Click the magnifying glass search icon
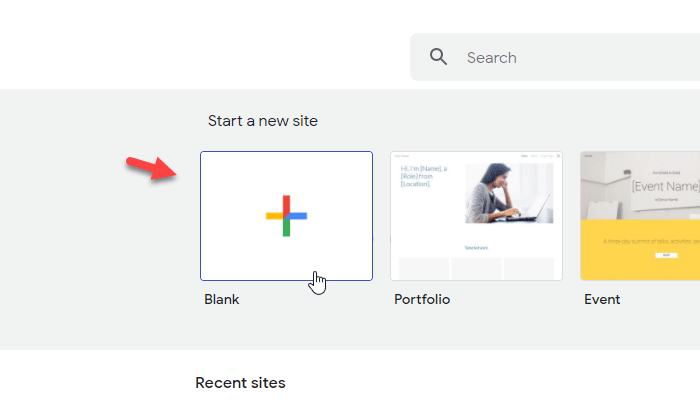Image resolution: width=700 pixels, height=406 pixels. [438, 57]
